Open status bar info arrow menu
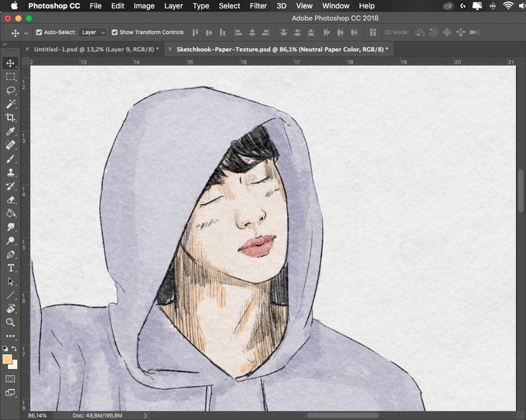The image size is (526, 420). pyautogui.click(x=145, y=415)
